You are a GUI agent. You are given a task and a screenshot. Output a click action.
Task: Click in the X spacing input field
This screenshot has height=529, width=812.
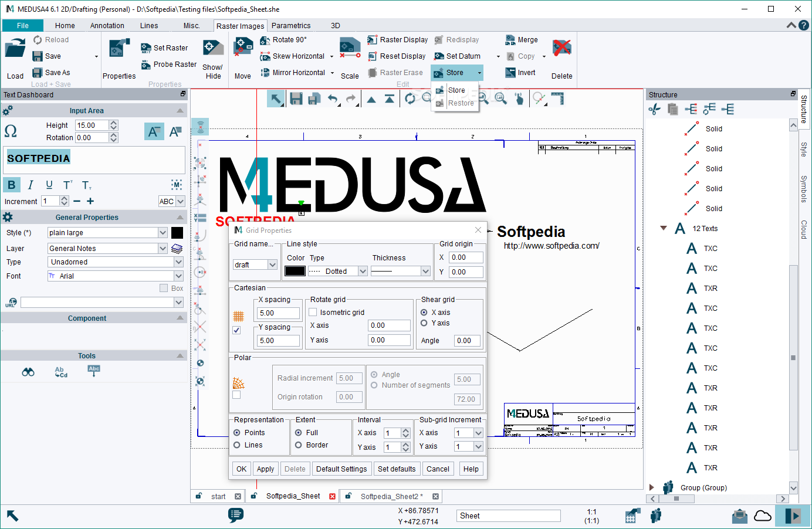279,313
